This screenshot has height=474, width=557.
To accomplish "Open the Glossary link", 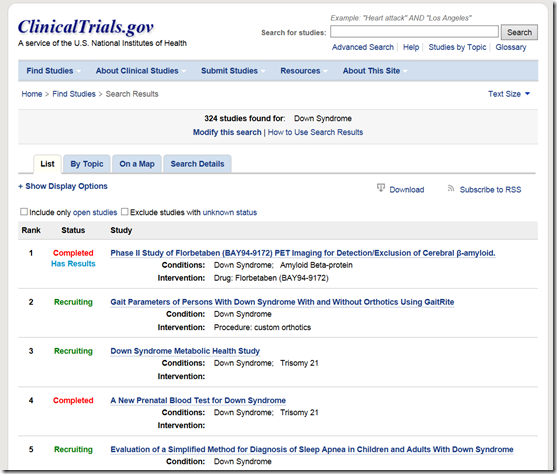I will 510,47.
